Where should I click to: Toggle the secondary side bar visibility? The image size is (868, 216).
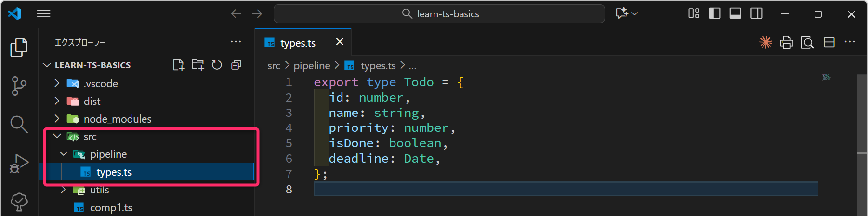point(756,13)
